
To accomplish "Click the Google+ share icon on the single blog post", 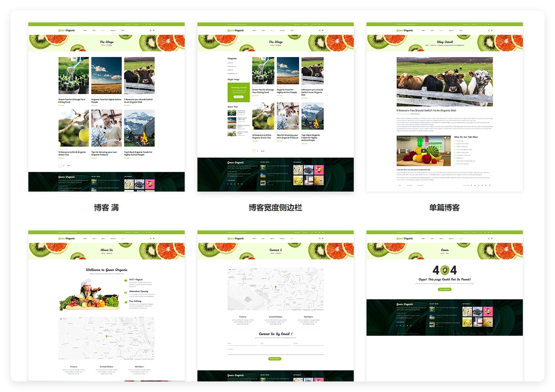I will [x=486, y=186].
